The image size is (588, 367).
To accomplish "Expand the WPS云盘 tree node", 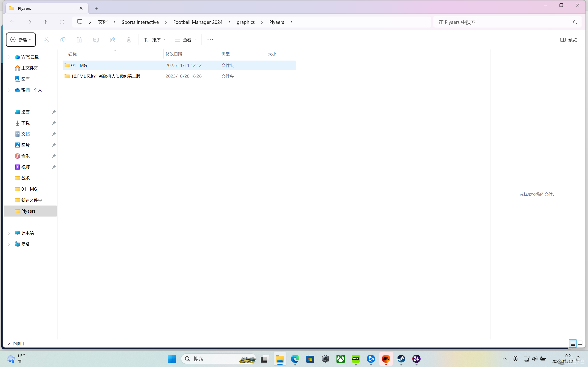I will pyautogui.click(x=9, y=57).
